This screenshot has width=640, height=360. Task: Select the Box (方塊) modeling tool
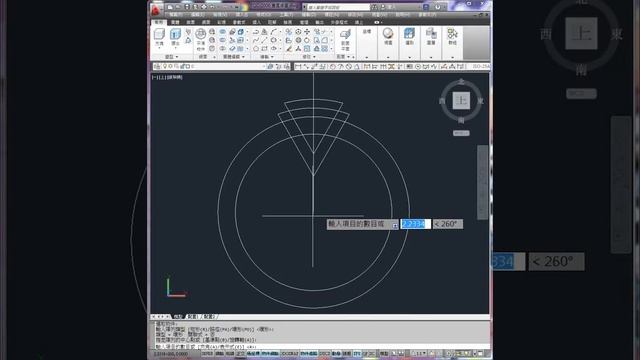[159, 38]
